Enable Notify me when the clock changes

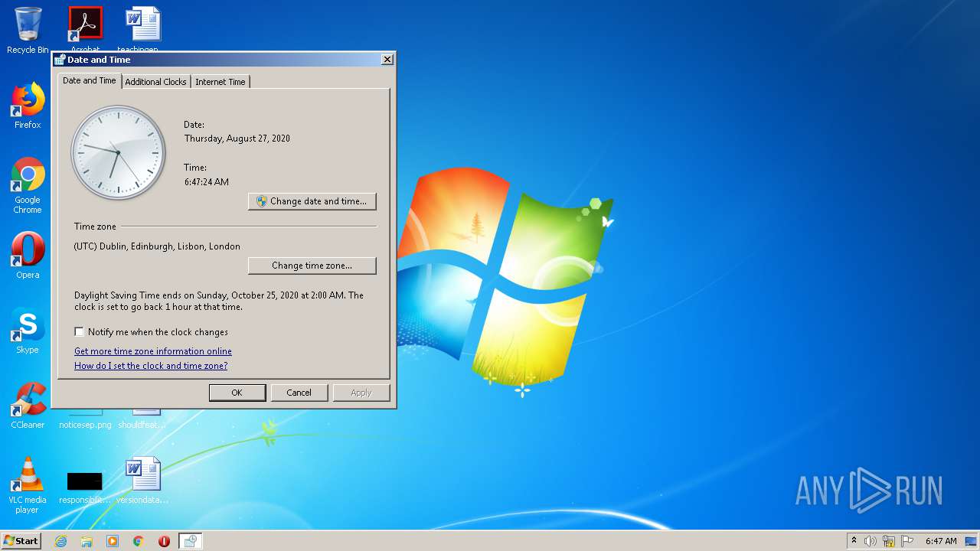tap(79, 332)
